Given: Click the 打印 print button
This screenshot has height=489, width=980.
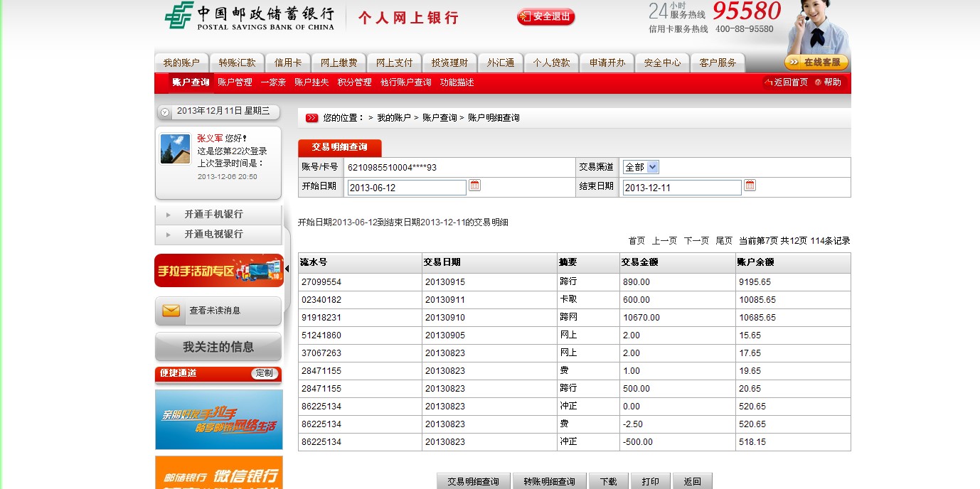Looking at the screenshot, I should (x=650, y=481).
